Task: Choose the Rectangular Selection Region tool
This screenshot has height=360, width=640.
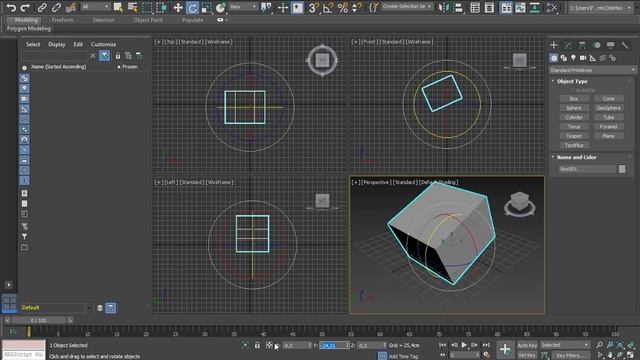Action: pyautogui.click(x=147, y=7)
